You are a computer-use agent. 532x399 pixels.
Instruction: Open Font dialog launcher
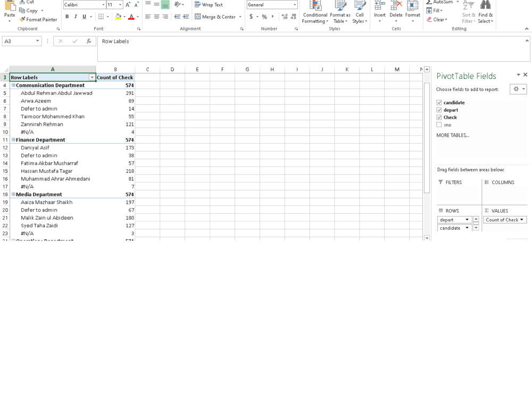(139, 29)
